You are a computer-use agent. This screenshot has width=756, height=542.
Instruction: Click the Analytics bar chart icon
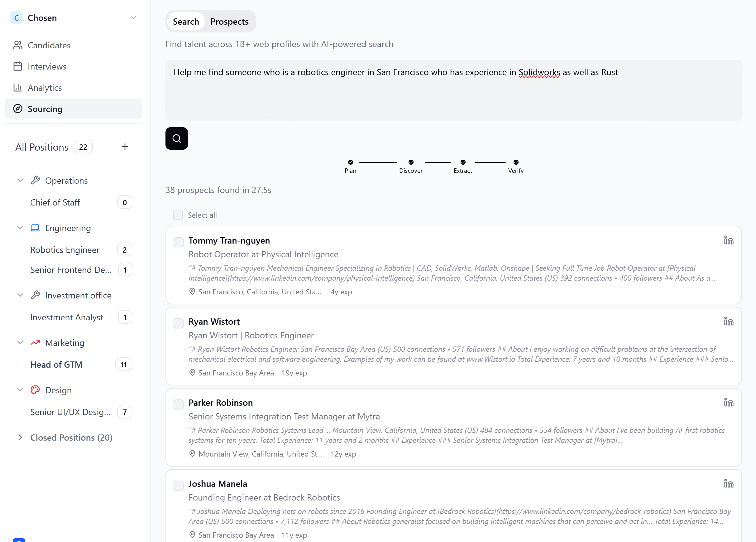coord(18,87)
